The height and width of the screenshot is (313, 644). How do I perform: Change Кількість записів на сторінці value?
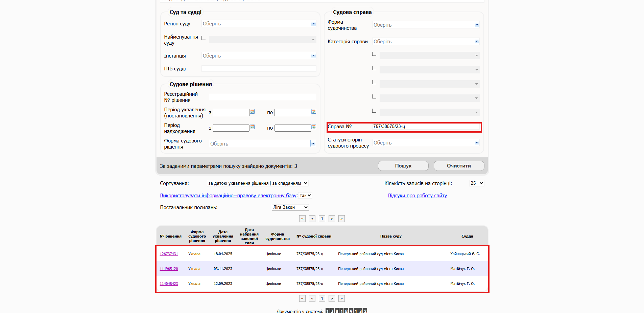coord(477,183)
